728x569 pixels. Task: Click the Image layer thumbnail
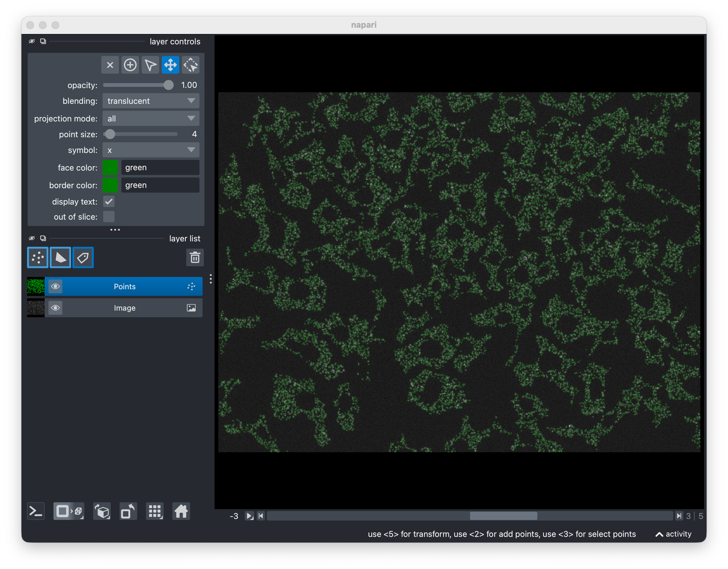click(36, 308)
